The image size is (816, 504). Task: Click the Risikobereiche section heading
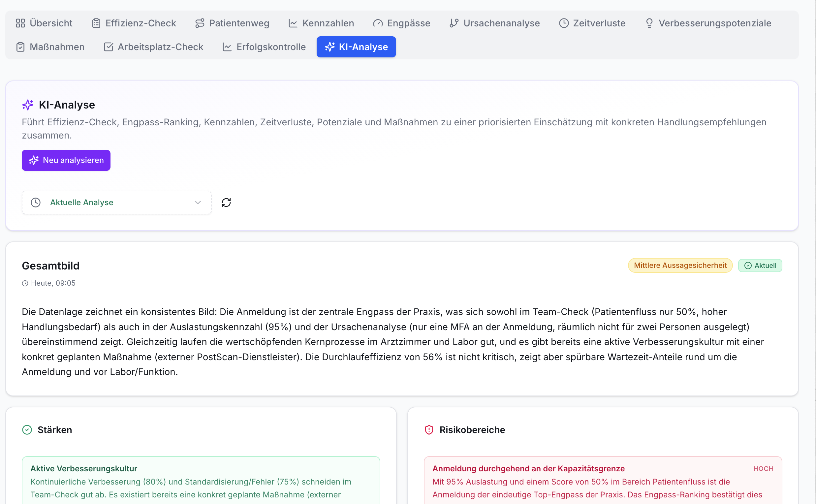click(x=472, y=430)
